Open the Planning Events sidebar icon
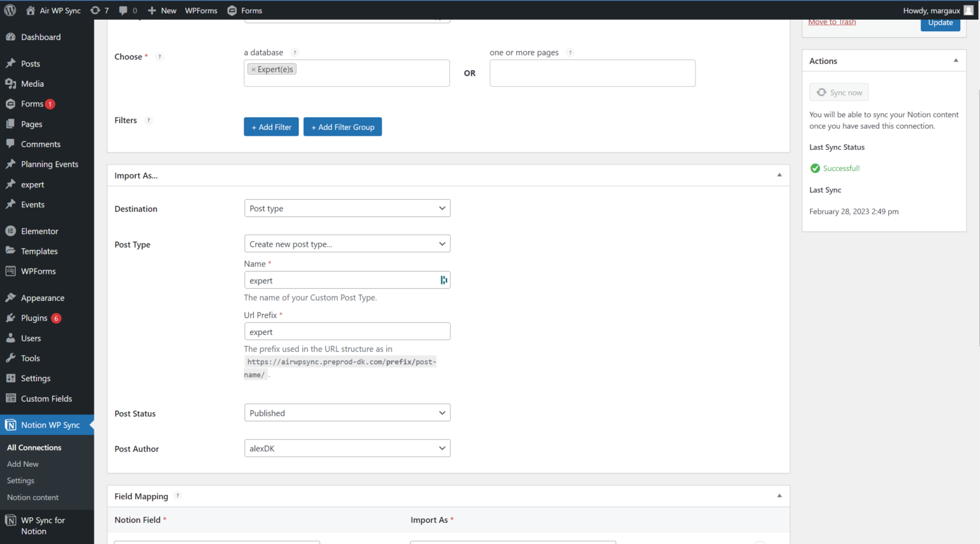The height and width of the screenshot is (544, 980). (11, 164)
